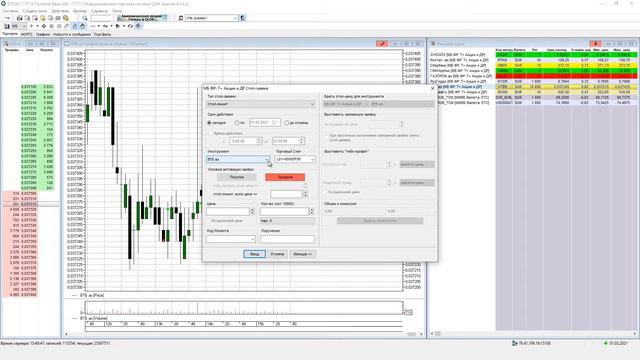Select the line drawing pencil icon

[x=67, y=26]
